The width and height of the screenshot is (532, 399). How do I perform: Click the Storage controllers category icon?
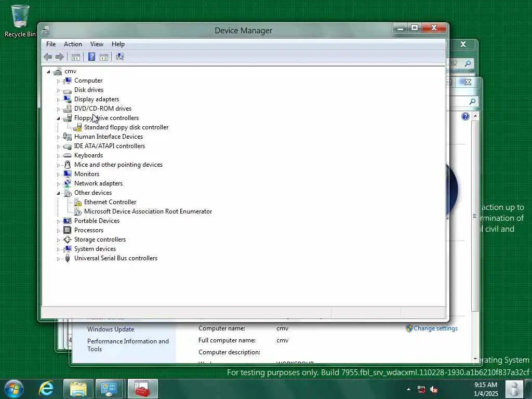click(68, 240)
